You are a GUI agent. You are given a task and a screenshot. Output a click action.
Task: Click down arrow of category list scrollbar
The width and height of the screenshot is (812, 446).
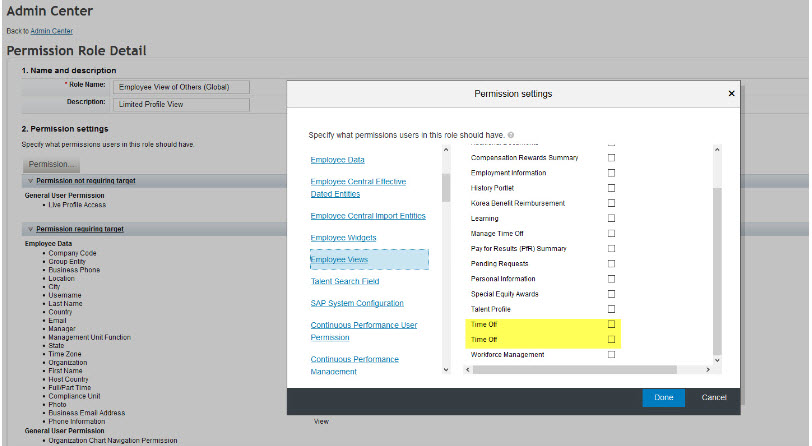coord(446,369)
